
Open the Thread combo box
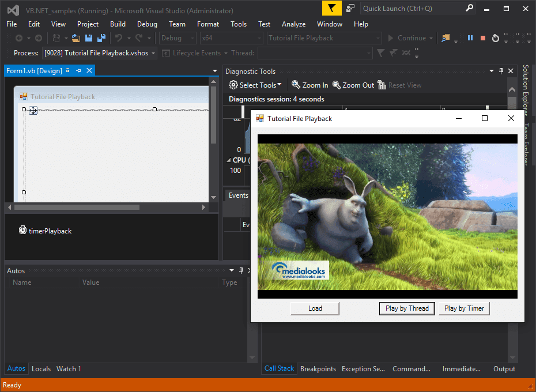pyautogui.click(x=315, y=53)
